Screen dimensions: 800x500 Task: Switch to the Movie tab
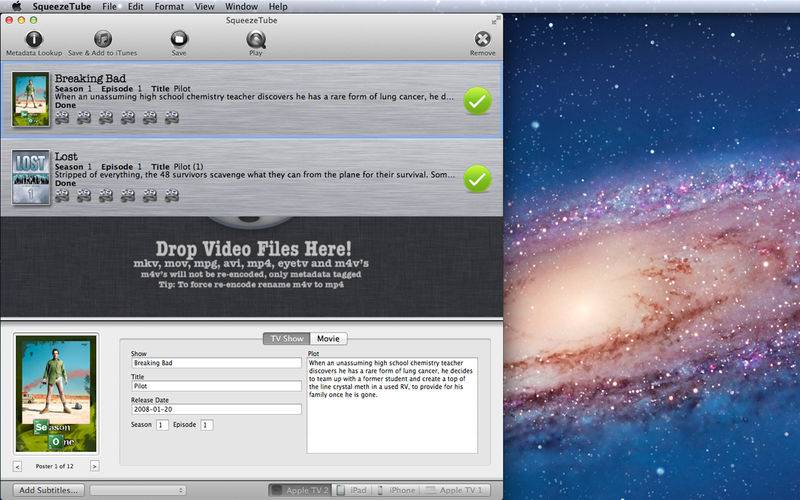pos(329,339)
